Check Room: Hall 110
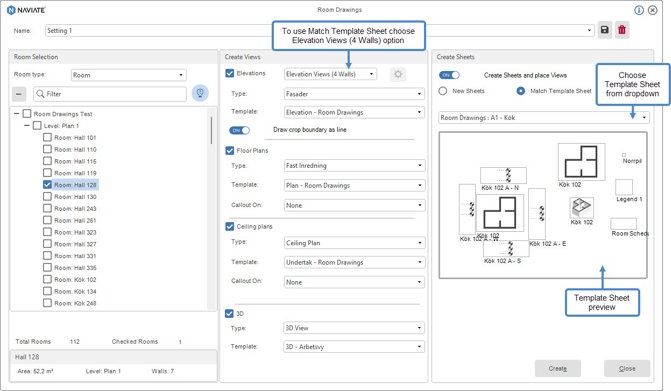This screenshot has width=671, height=391. tap(48, 149)
